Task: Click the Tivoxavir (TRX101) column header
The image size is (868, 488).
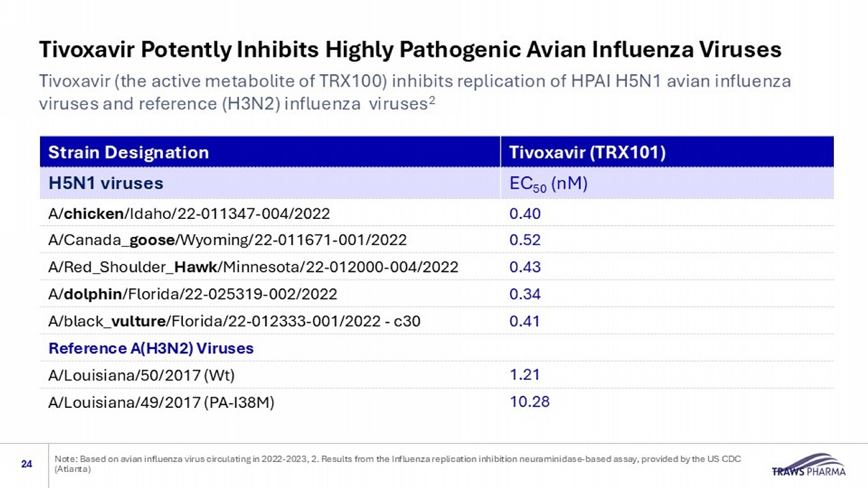Action: (x=587, y=152)
